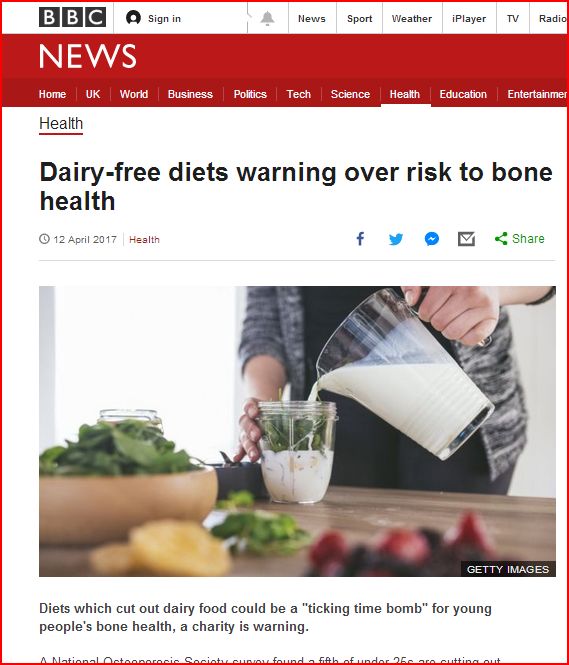Navigate to World news
This screenshot has height=665, width=569.
134,94
